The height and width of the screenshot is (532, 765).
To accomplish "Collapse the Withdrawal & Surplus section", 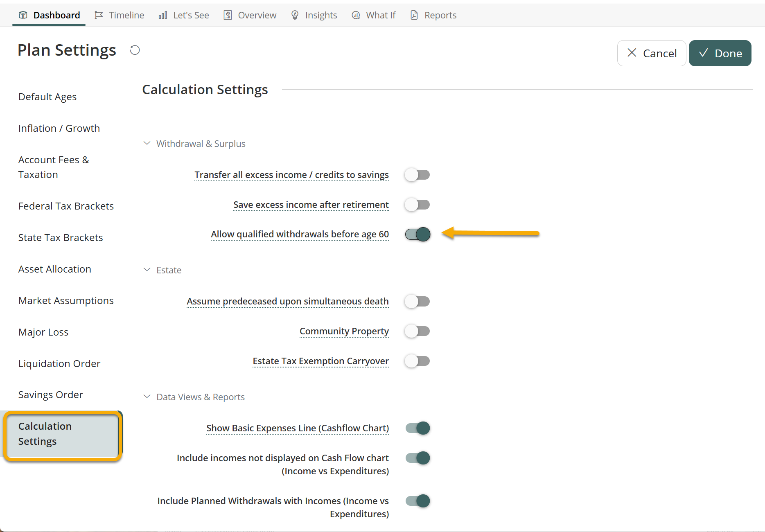I will (x=147, y=144).
